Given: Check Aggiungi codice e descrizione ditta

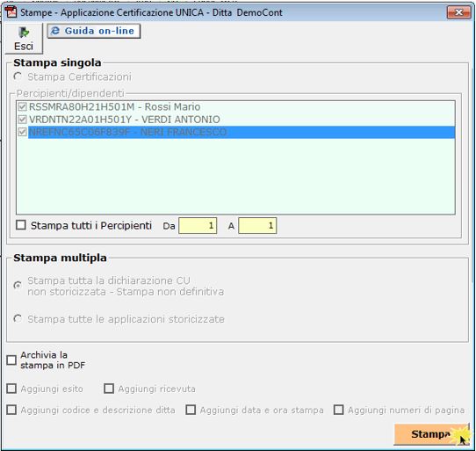Looking at the screenshot, I should pyautogui.click(x=11, y=410).
